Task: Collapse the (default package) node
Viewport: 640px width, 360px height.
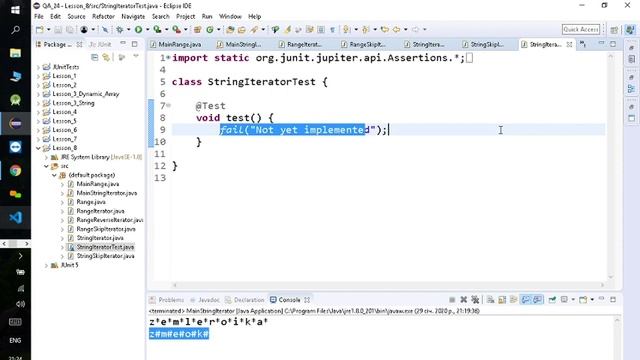Action: point(54,175)
